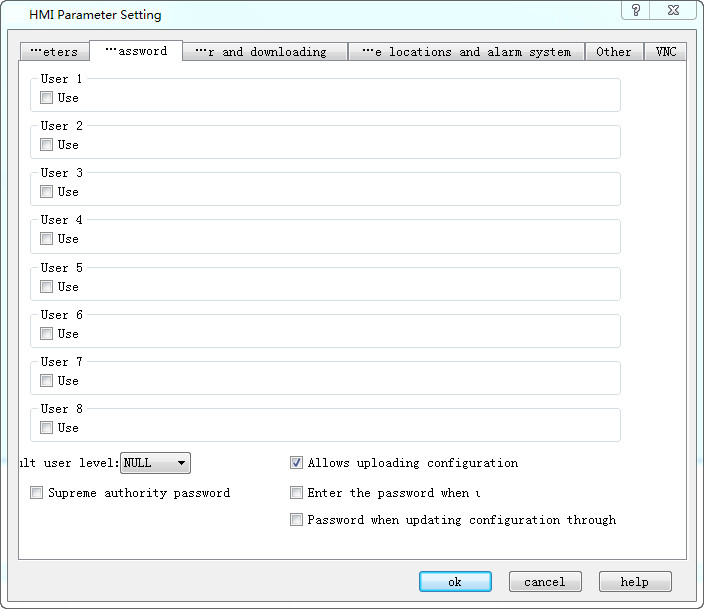Check the Enter the password when option
This screenshot has height=609, width=704.
(x=296, y=493)
